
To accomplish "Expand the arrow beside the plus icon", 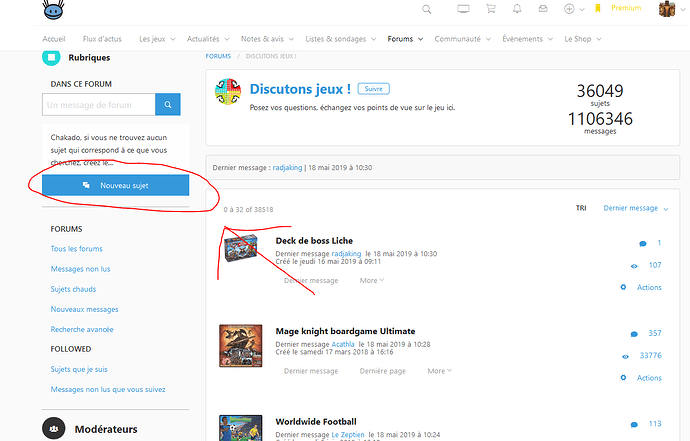I will (582, 9).
